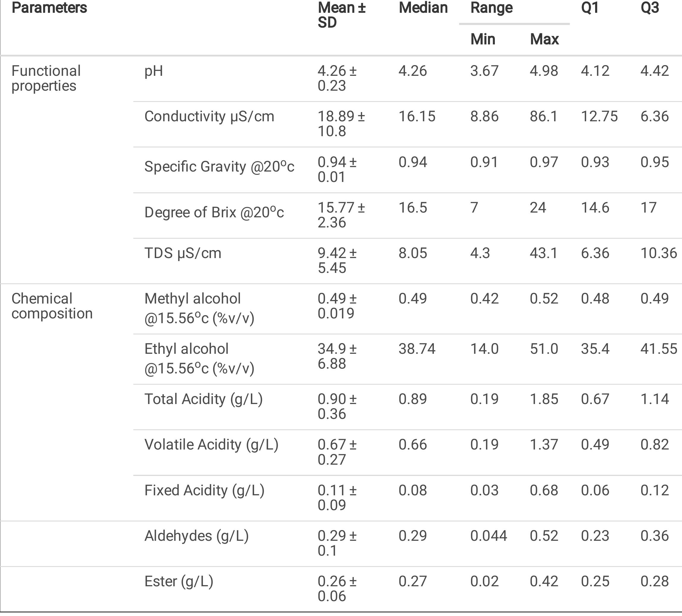Image resolution: width=682 pixels, height=616 pixels.
Task: Select the Q3 column header
Action: coord(650,8)
